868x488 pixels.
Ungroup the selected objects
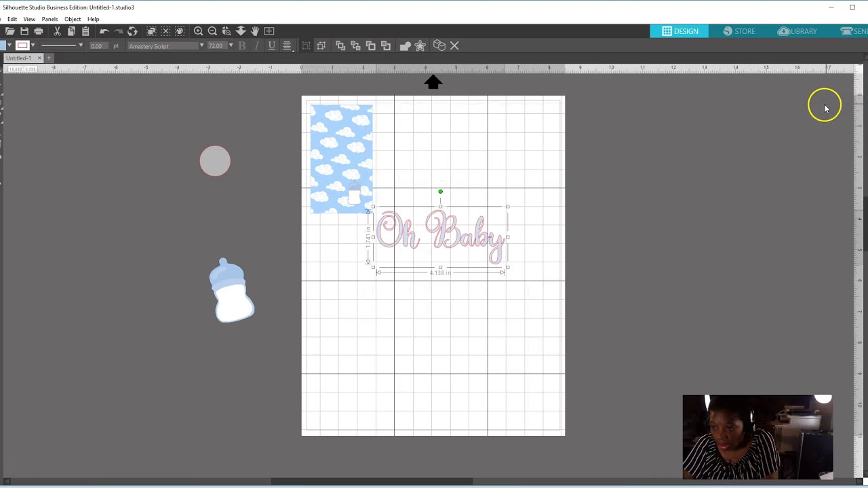[x=321, y=46]
